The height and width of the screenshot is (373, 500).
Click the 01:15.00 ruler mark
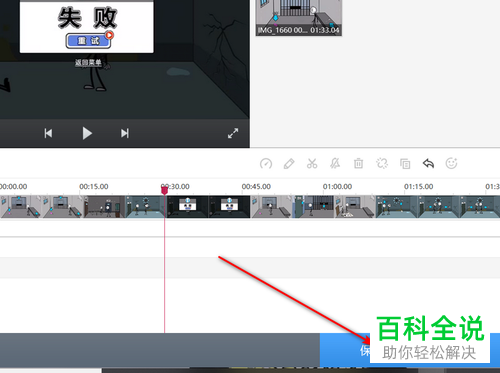click(x=419, y=187)
